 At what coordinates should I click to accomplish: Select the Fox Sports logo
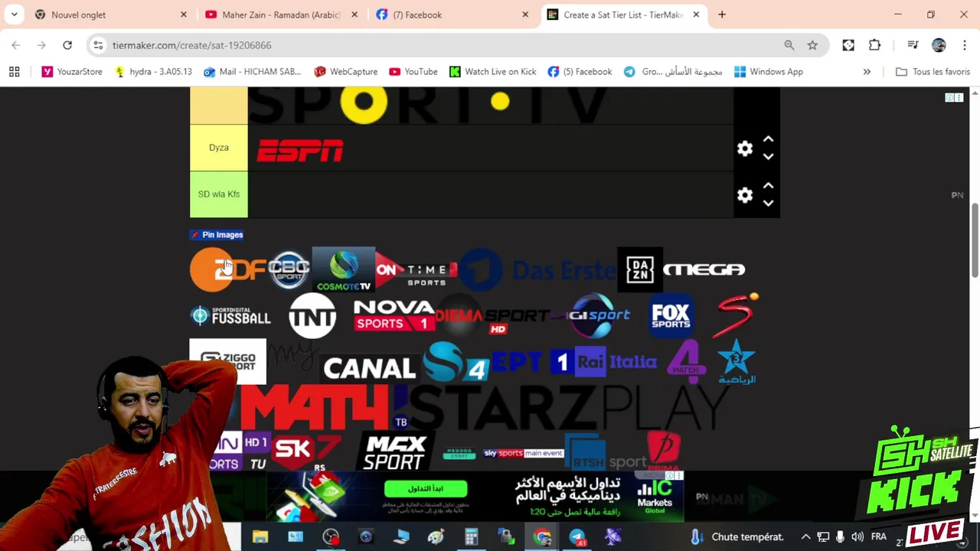[x=671, y=315]
